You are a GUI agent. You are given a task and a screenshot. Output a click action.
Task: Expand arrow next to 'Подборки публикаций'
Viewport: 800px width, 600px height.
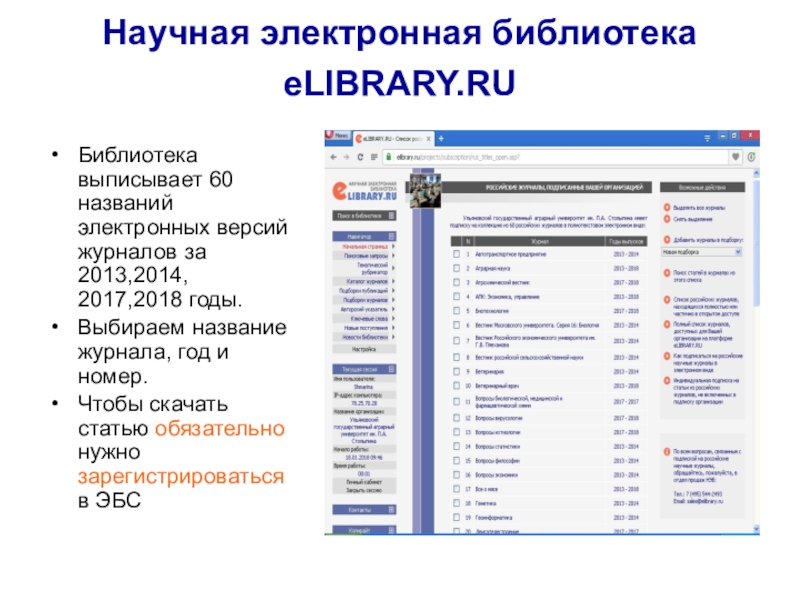click(393, 290)
